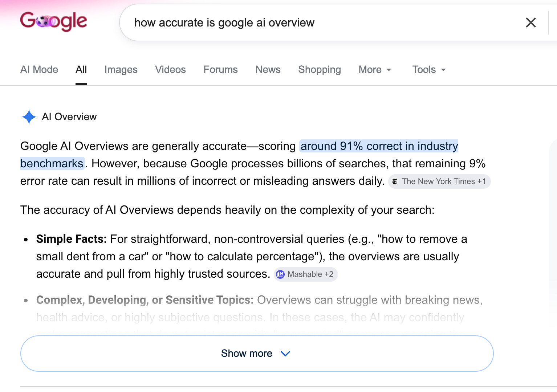Click the AI Overview heading text

[x=69, y=117]
